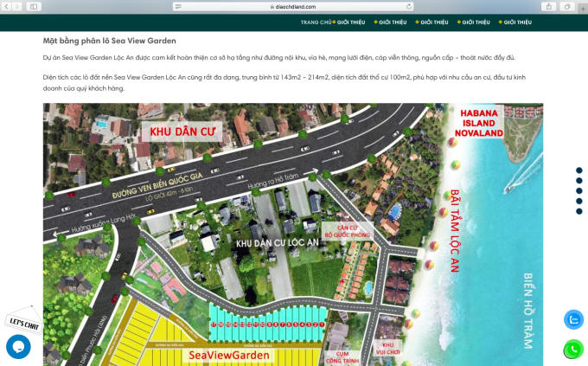Toggle the Safari sidebar button
This screenshot has height=366, width=588.
click(34, 6)
